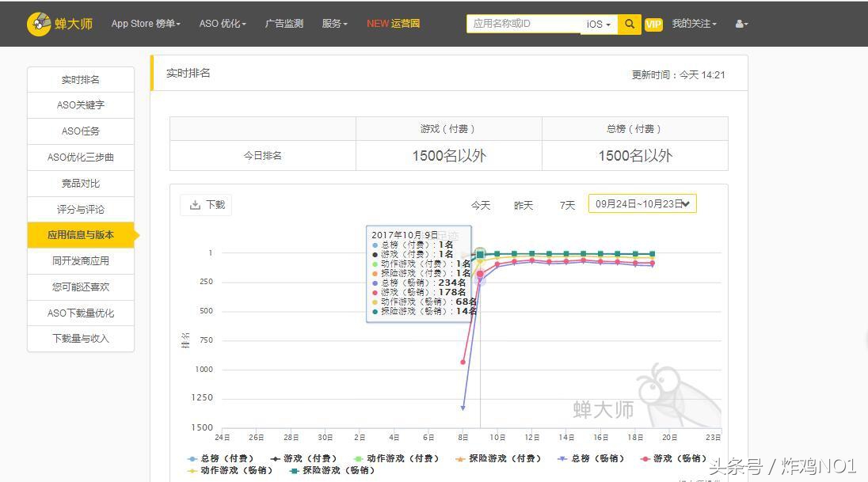868x482 pixels.
Task: Expand the 我的关注 dropdown
Action: [694, 24]
